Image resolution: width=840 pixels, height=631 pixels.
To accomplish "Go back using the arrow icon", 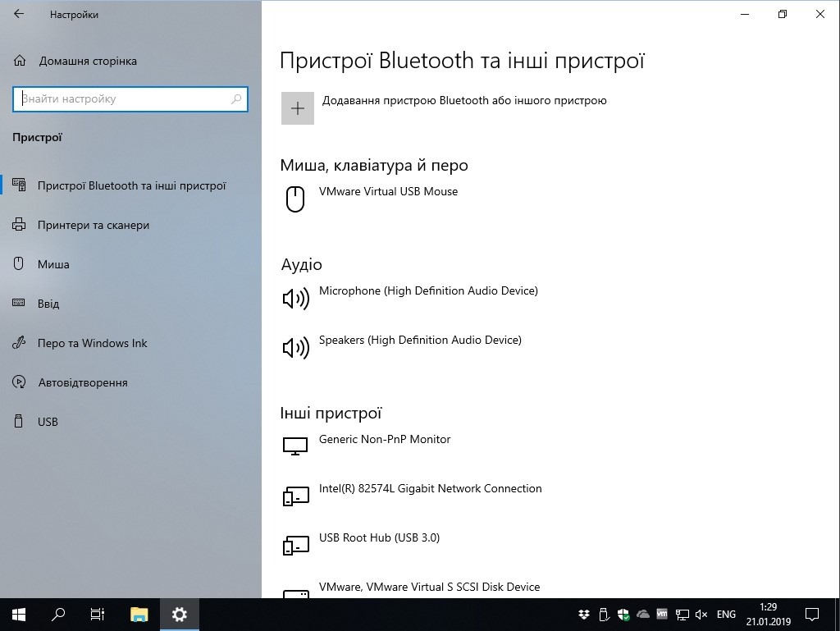I will coord(19,14).
